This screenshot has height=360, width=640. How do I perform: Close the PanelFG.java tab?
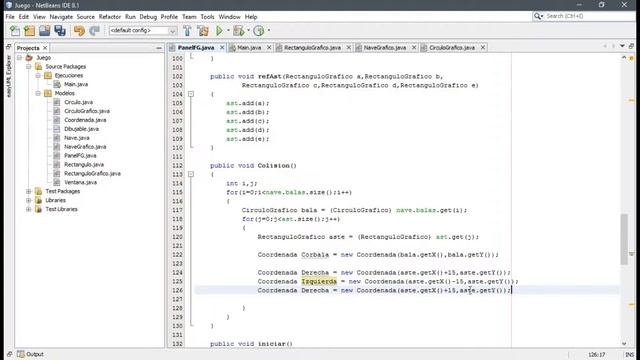click(x=222, y=48)
